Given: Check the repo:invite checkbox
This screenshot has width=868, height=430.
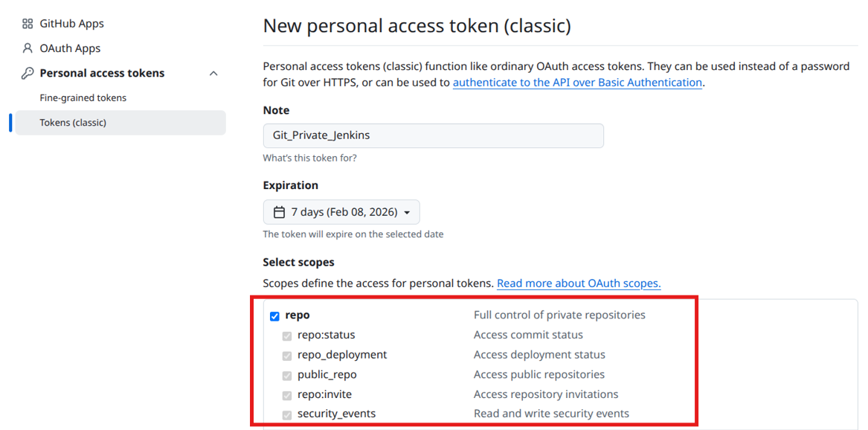Looking at the screenshot, I should pyautogui.click(x=287, y=395).
